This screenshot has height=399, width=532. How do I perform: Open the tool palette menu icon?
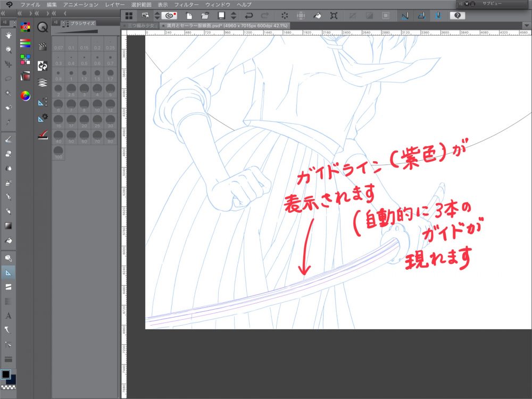5,23
